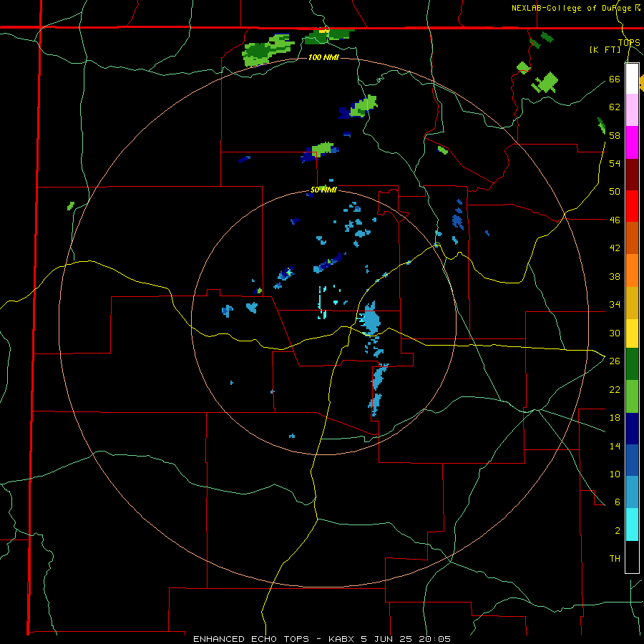Click the large light-blue echo at radar center
The image size is (644, 644).
pos(371,318)
